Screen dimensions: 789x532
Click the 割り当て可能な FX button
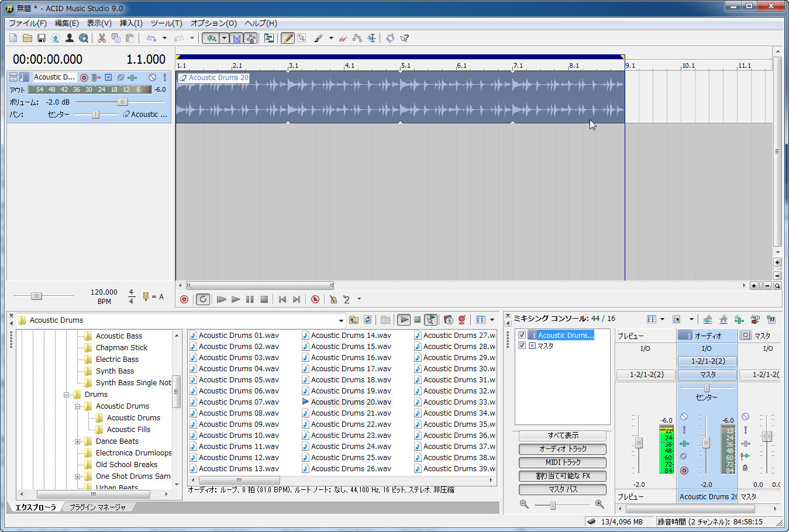(x=563, y=476)
